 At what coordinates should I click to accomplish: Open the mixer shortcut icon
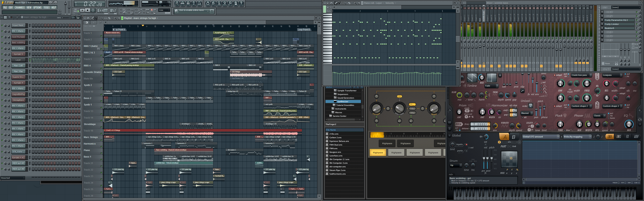coord(199,3)
